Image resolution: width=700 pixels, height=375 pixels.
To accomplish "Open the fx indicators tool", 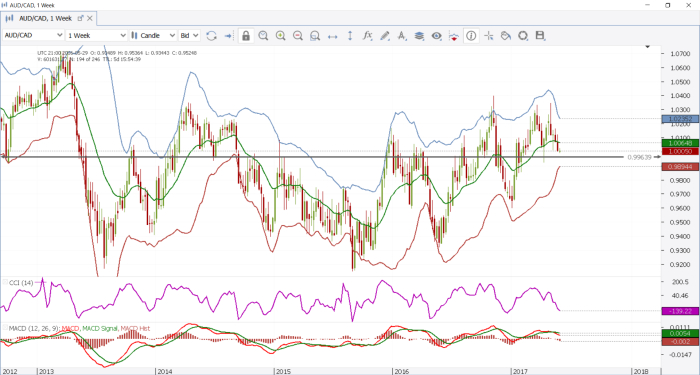I will (367, 36).
